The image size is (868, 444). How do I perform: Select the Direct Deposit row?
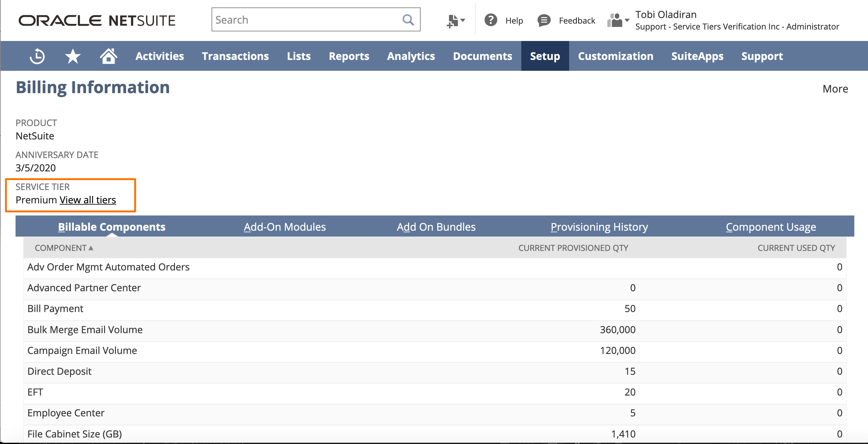435,372
